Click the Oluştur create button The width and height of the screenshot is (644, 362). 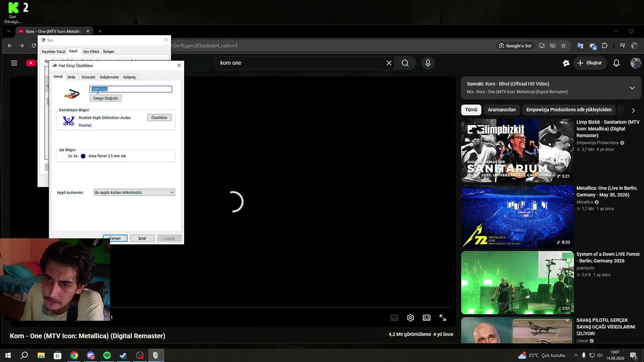coord(590,63)
